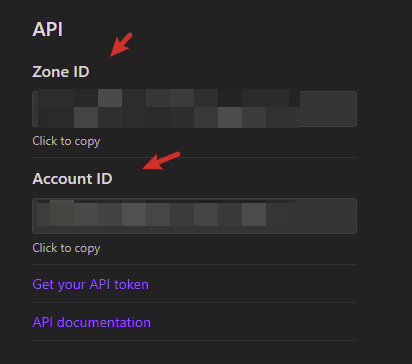
Task: Click the divider between the two purple links
Action: point(194,302)
